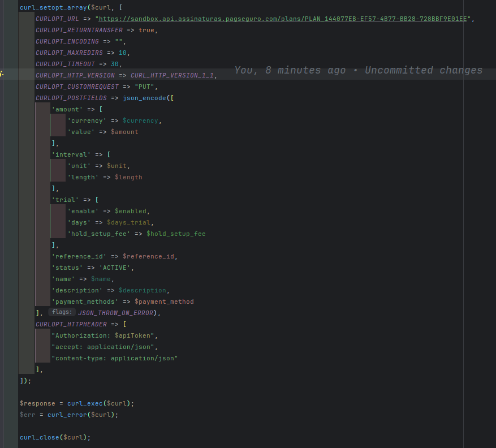Click the 'trial' array key
The height and width of the screenshot is (448, 496).
coord(65,200)
